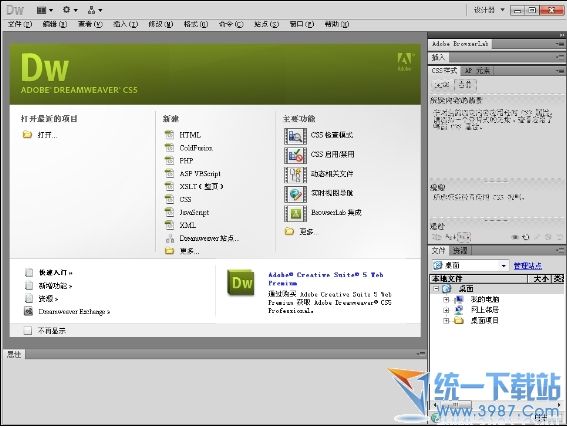Toggle CSS properties category view
Image resolution: width=567 pixels, height=428 pixels.
coord(437,237)
